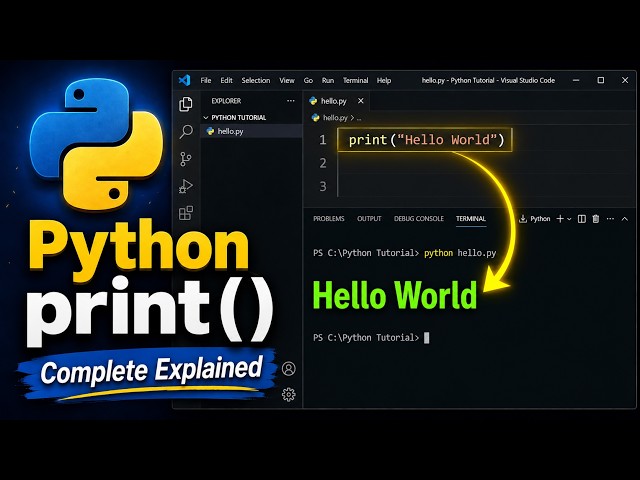Minimize the Visual Studio Code window
The width and height of the screenshot is (640, 480).
[x=576, y=80]
